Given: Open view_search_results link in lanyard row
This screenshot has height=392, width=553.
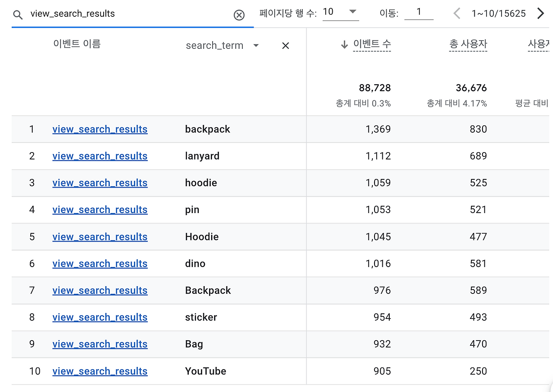Looking at the screenshot, I should click(100, 156).
